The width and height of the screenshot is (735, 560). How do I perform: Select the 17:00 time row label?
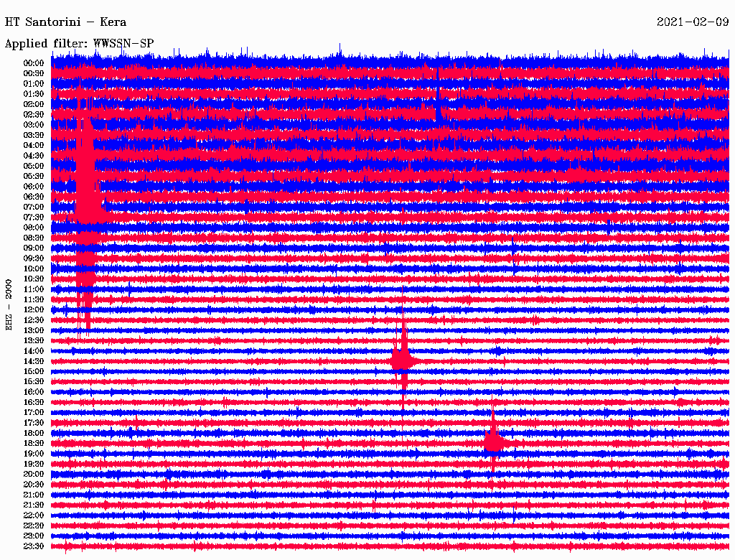coord(34,413)
